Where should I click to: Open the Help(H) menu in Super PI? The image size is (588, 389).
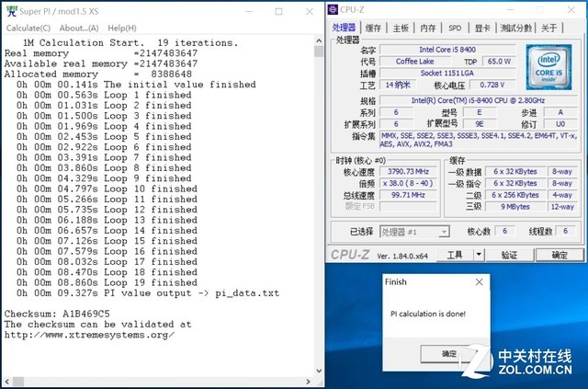point(122,29)
